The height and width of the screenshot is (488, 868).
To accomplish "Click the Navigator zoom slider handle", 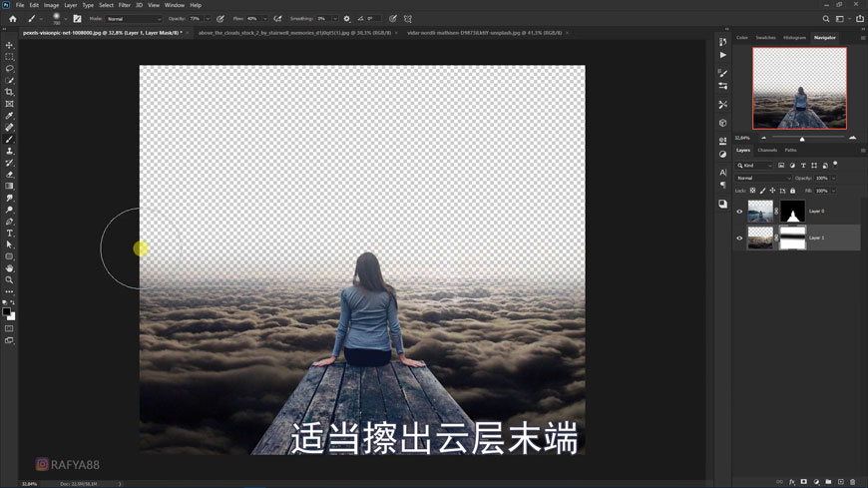I will (x=802, y=139).
